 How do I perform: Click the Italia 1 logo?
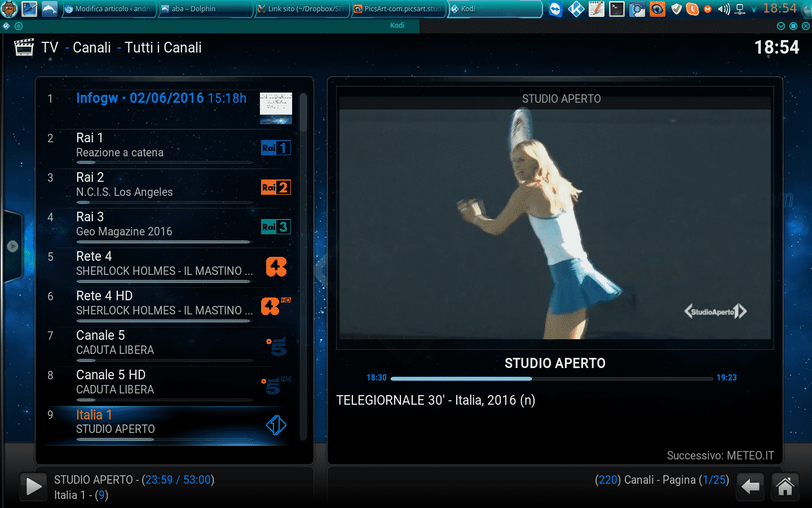[276, 425]
